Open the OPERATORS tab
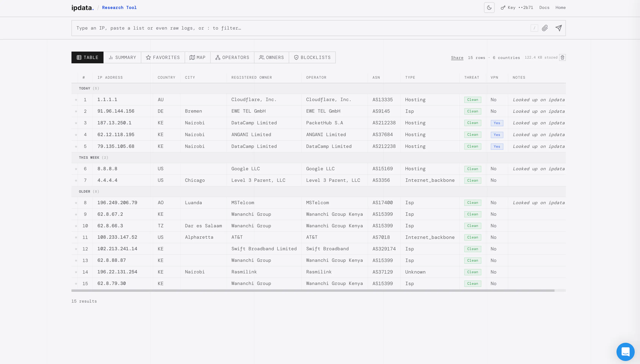The image size is (640, 364). [232, 57]
